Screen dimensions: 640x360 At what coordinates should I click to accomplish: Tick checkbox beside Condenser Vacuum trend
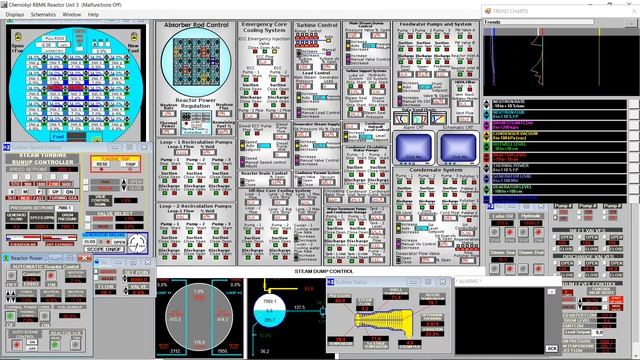(x=634, y=136)
